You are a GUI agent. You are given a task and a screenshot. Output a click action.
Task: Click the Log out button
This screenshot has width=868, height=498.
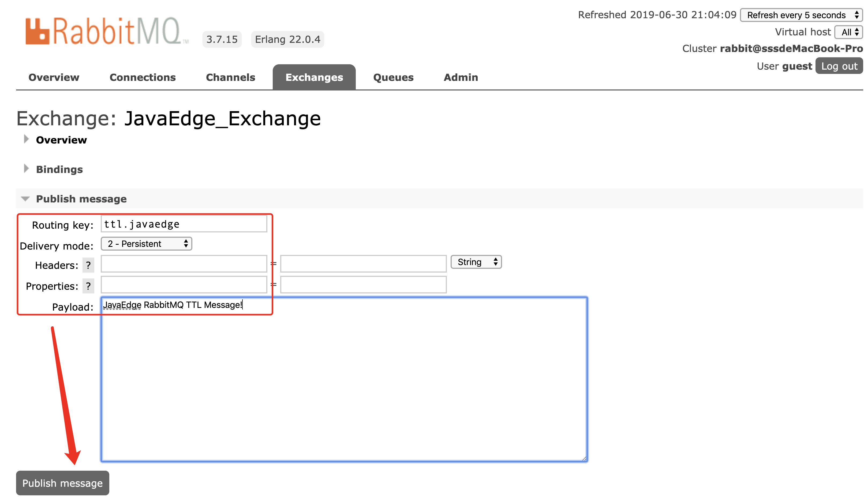pos(839,66)
